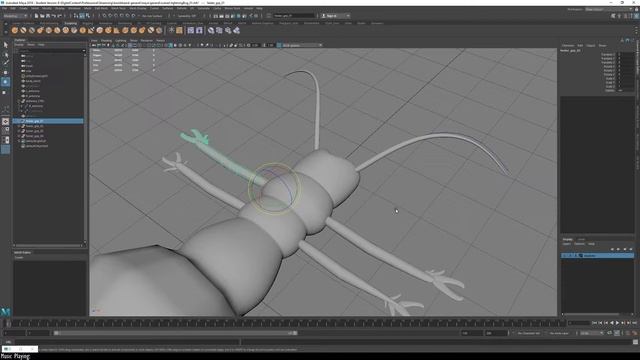Viewport: 640px width, 360px height.
Task: Choose the four-view layout icon in toolbox
Action: click(5, 131)
